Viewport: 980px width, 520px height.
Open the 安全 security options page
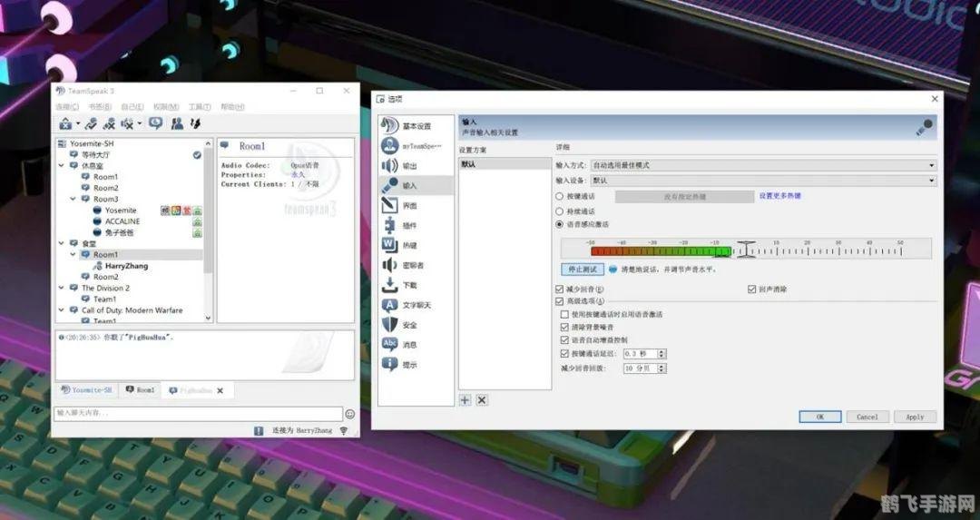[416, 325]
